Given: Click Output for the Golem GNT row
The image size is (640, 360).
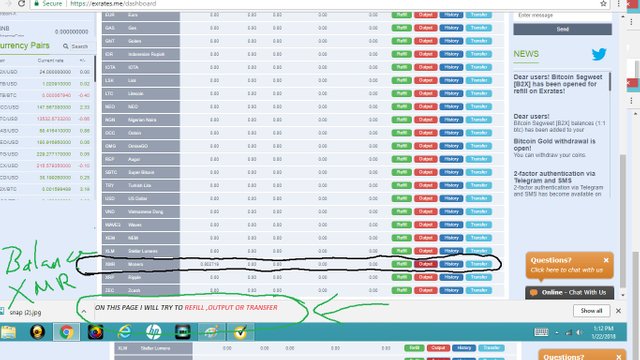Looking at the screenshot, I should coord(425,41).
